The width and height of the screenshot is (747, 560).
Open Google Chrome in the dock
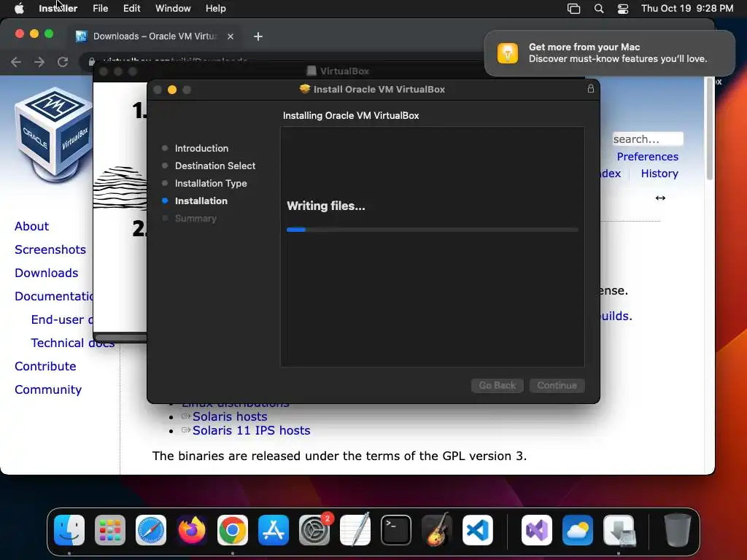[x=233, y=530]
